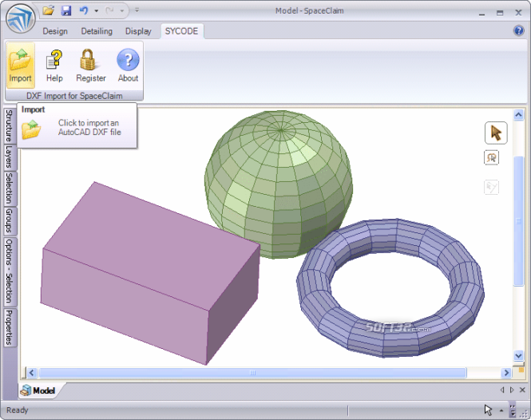Viewport: 531px width, 420px height.
Task: Open the Layers side panel tab
Action: [9, 157]
